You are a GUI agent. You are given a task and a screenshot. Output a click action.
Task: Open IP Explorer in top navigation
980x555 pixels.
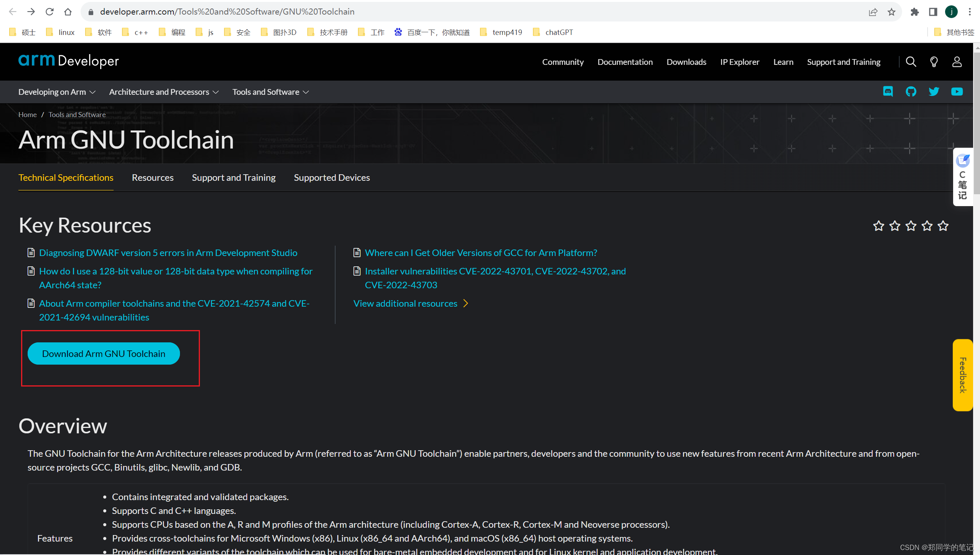point(740,62)
